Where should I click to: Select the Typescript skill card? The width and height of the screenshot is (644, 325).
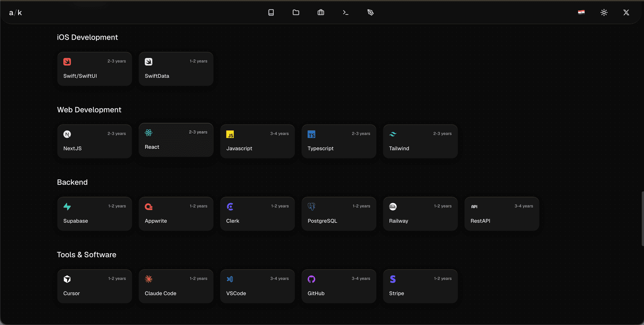(339, 141)
